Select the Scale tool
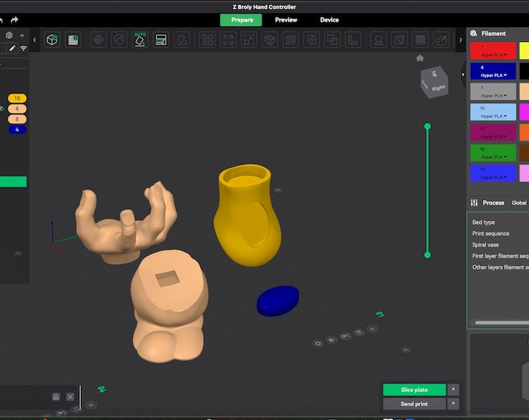This screenshot has height=420, width=529. tap(249, 40)
